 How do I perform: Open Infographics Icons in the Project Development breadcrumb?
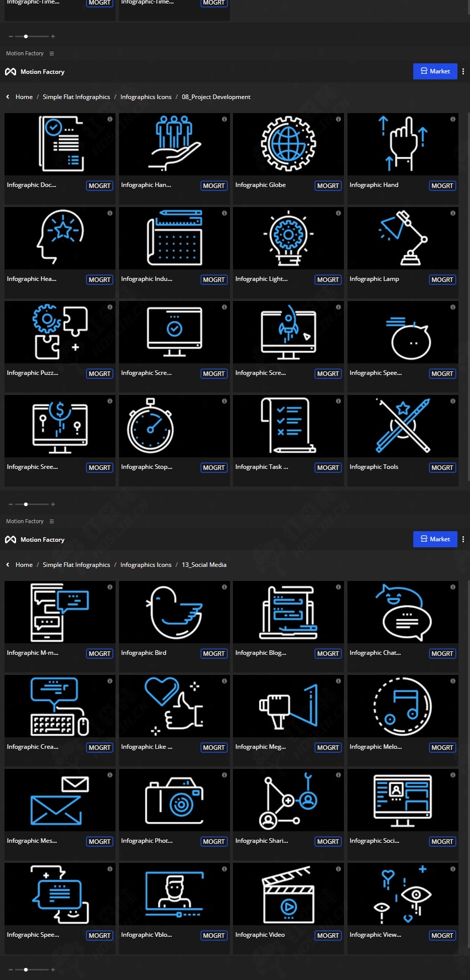tap(146, 97)
